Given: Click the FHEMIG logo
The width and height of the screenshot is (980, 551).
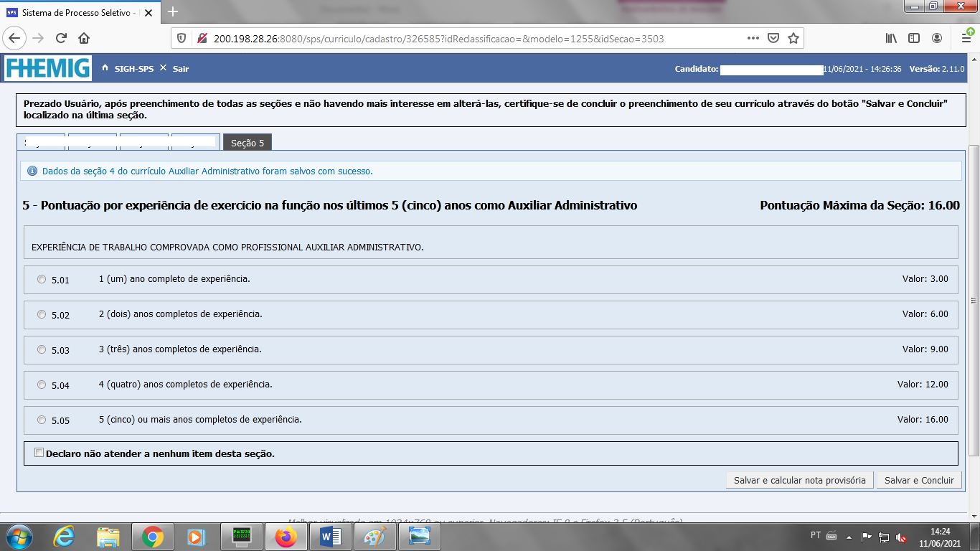Looking at the screenshot, I should (x=48, y=68).
